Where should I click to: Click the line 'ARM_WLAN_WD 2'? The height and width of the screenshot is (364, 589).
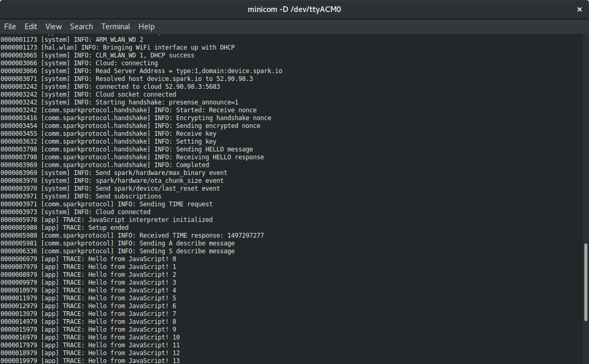tap(72, 39)
